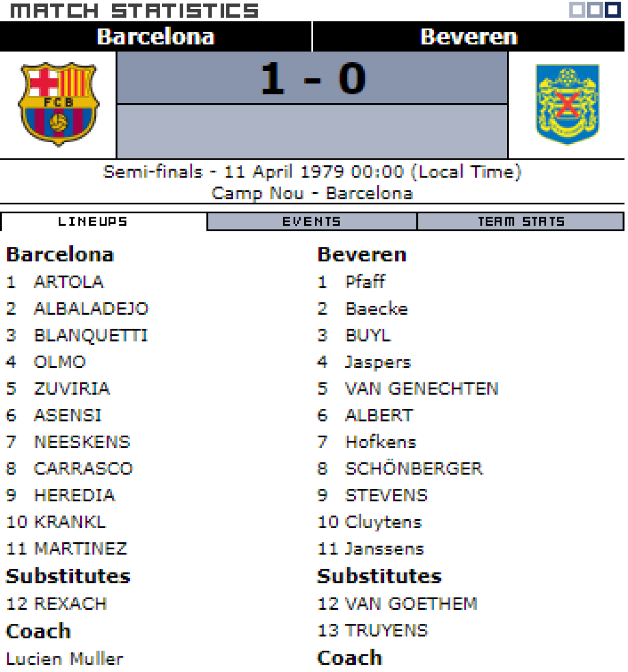The image size is (628, 672).
Task: Click the Beveren club crest
Action: click(x=567, y=104)
